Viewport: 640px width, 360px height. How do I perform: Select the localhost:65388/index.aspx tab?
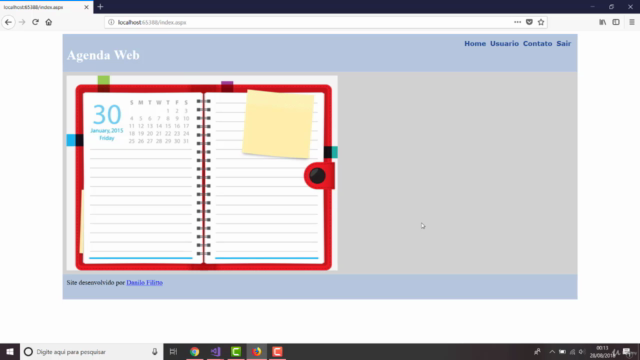[x=47, y=7]
